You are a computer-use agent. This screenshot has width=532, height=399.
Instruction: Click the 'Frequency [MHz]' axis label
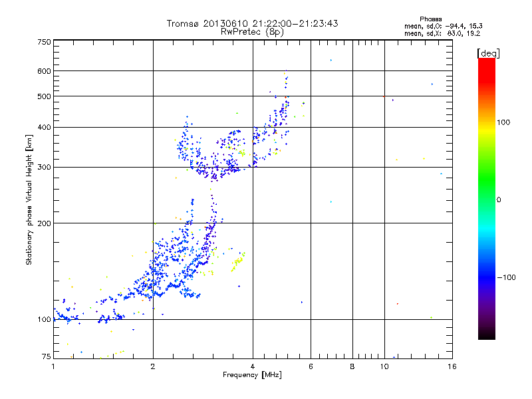tap(252, 375)
